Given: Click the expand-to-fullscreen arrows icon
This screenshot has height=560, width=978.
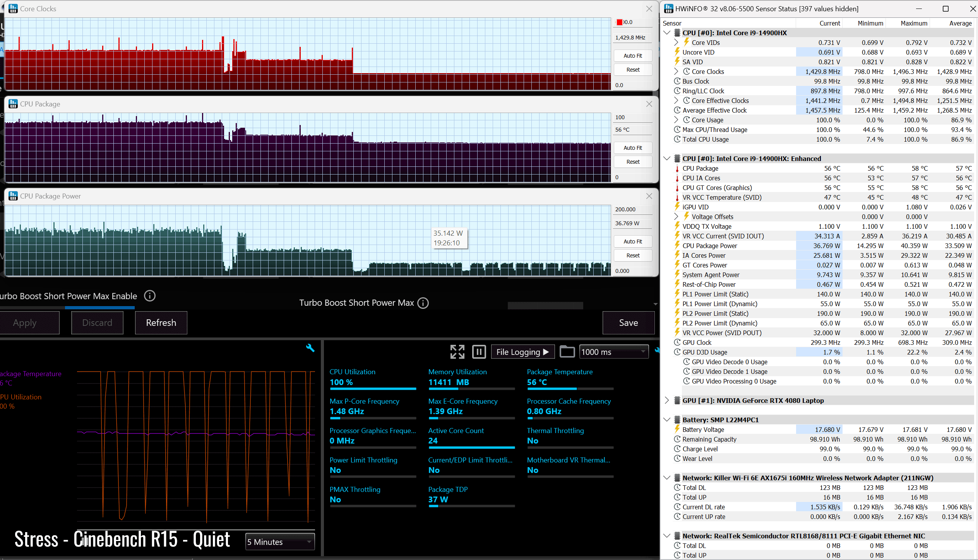Looking at the screenshot, I should pyautogui.click(x=457, y=352).
